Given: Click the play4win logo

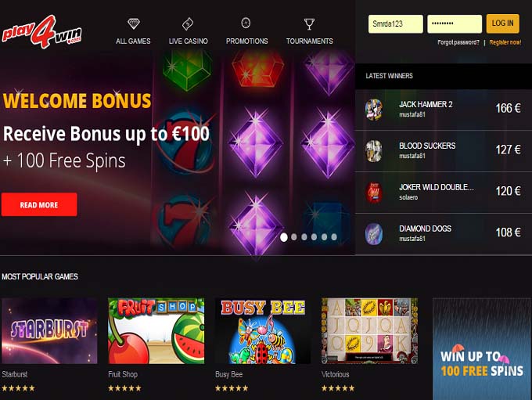Looking at the screenshot, I should 42,32.
